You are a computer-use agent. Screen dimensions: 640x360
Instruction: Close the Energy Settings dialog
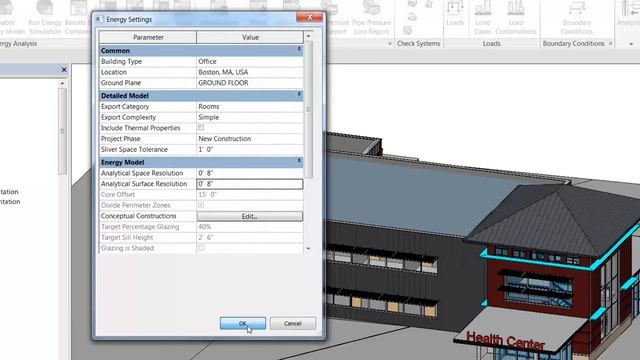click(x=309, y=17)
